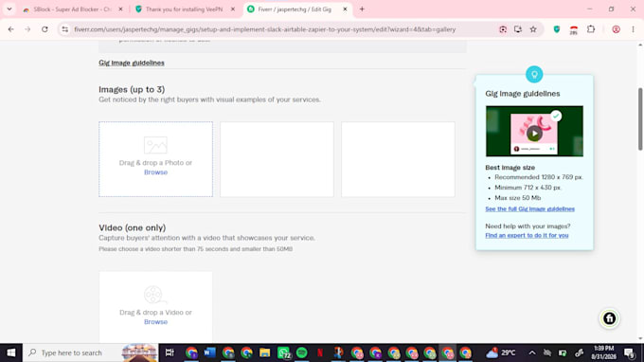
Task: Click the Windows search box
Action: click(x=90, y=353)
